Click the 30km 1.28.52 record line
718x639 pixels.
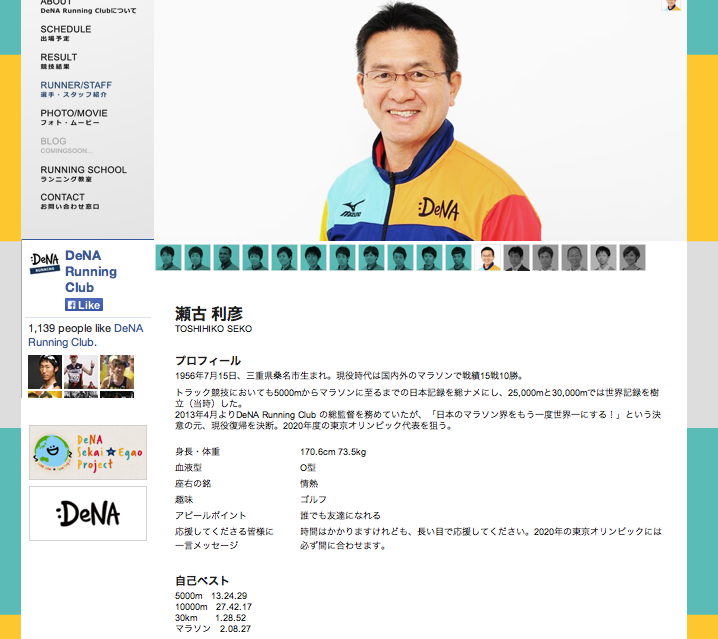[211, 618]
